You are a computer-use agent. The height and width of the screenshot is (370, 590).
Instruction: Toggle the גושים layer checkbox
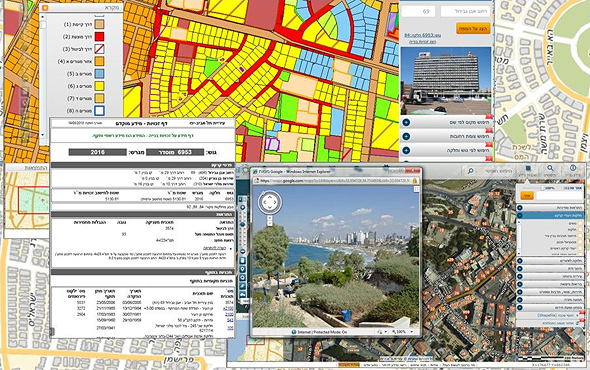tap(580, 224)
